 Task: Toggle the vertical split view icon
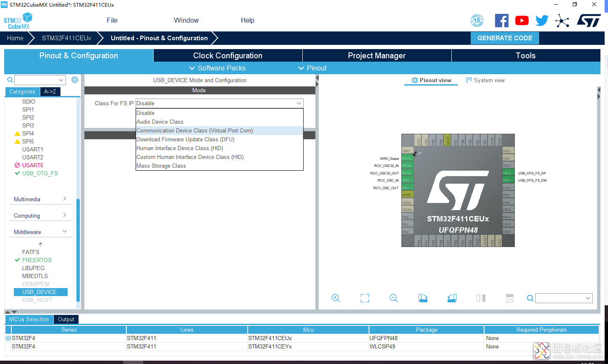pos(481,298)
